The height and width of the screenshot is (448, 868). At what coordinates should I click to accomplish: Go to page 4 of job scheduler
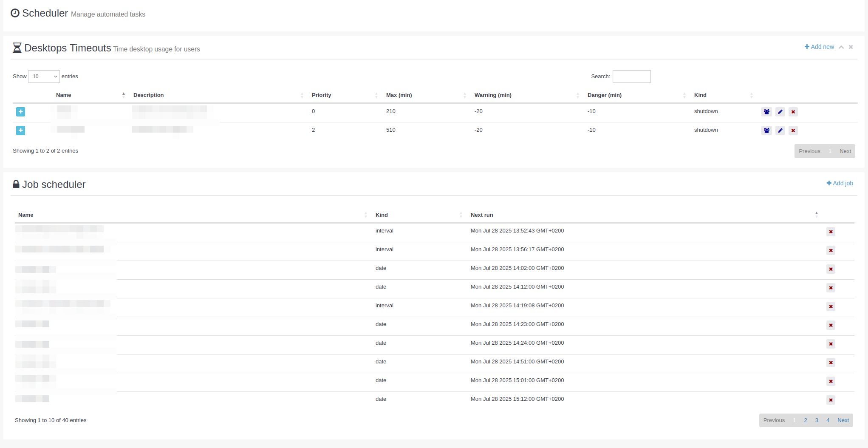click(x=828, y=420)
